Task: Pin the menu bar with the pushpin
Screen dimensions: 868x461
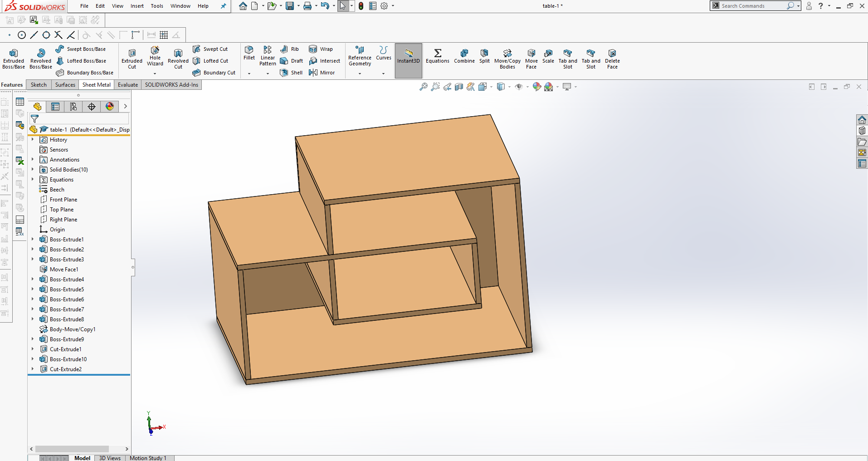Action: pyautogui.click(x=223, y=6)
